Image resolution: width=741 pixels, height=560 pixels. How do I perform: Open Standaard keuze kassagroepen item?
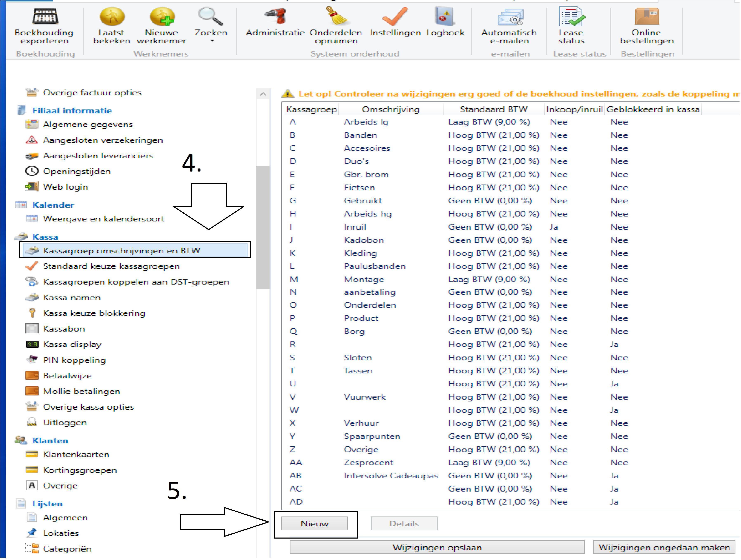111,266
